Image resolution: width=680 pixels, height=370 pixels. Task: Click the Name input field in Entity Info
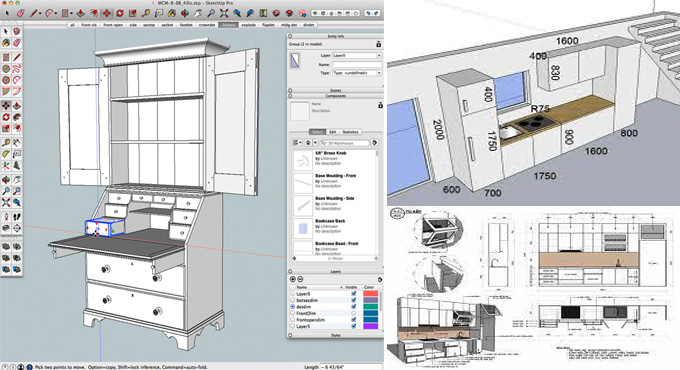[x=357, y=64]
